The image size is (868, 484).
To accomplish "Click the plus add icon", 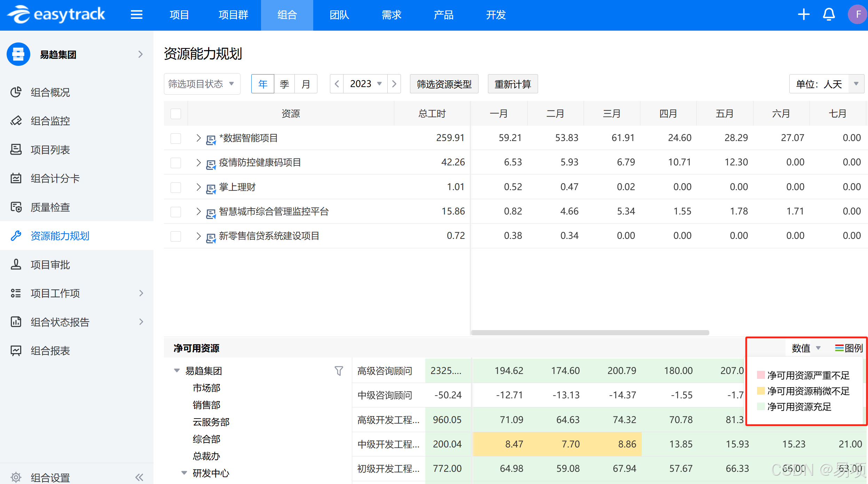I will pos(804,15).
